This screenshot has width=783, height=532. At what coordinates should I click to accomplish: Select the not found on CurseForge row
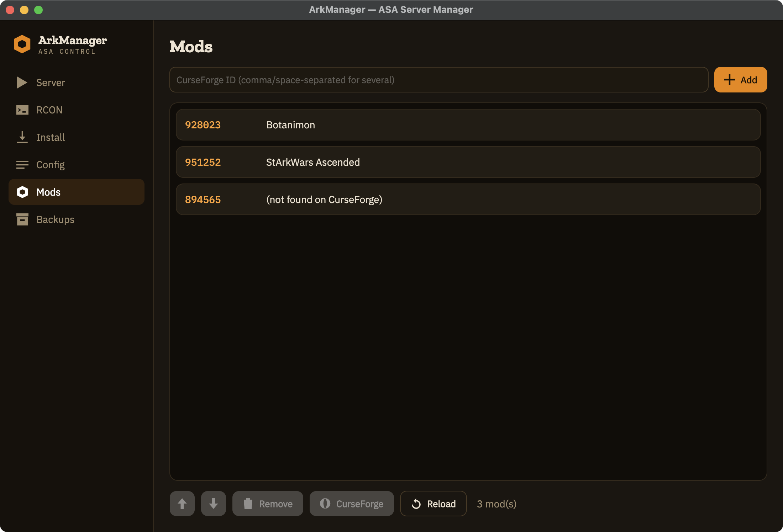[x=468, y=199]
